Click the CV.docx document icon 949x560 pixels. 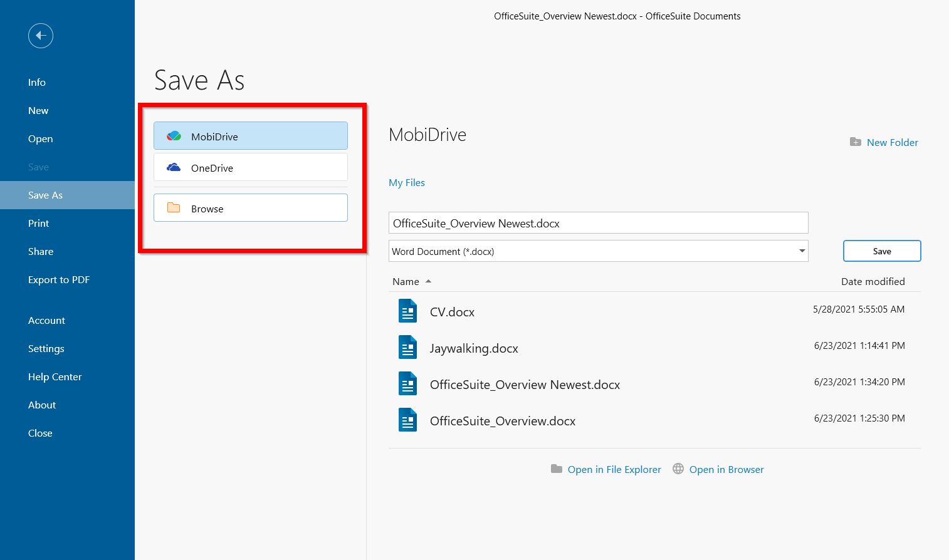[x=407, y=311]
